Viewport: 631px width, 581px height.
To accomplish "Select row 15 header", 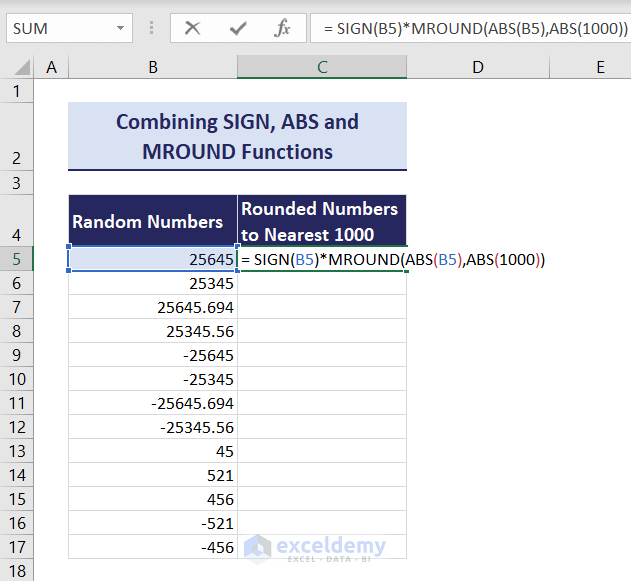I will [x=16, y=499].
